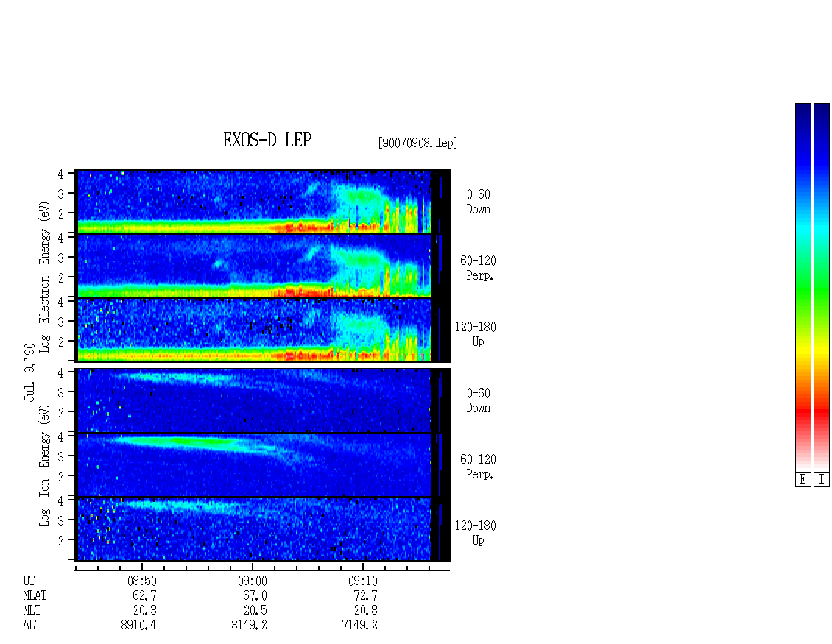Select the altitude value 7149.2
This screenshot has width=832, height=644.
click(x=360, y=625)
